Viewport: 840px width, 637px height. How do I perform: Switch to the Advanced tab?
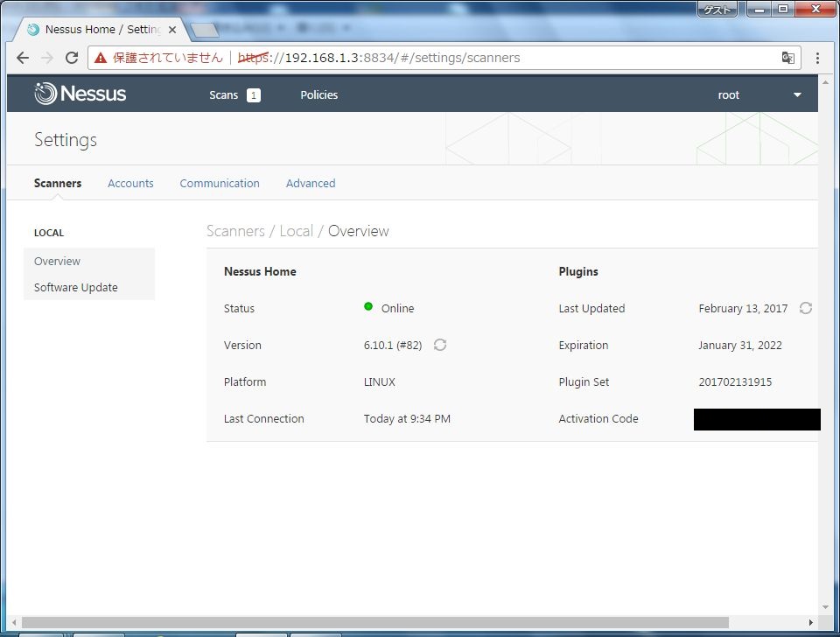pos(311,183)
